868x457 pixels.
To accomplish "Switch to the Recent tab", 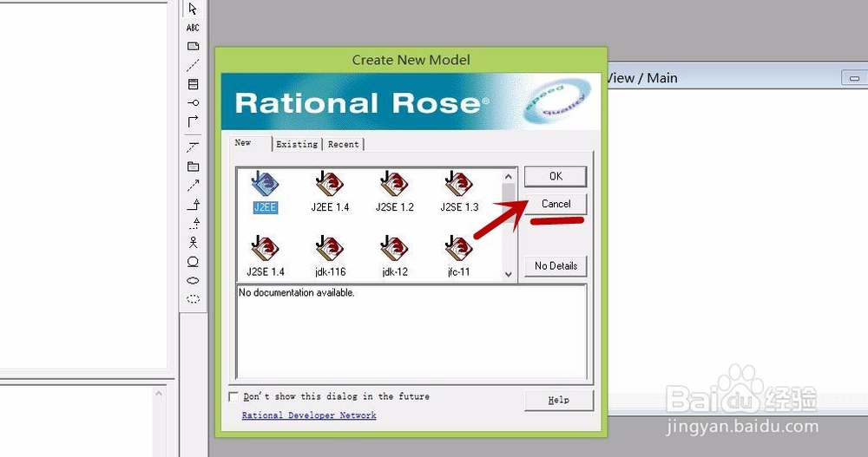I will (343, 145).
